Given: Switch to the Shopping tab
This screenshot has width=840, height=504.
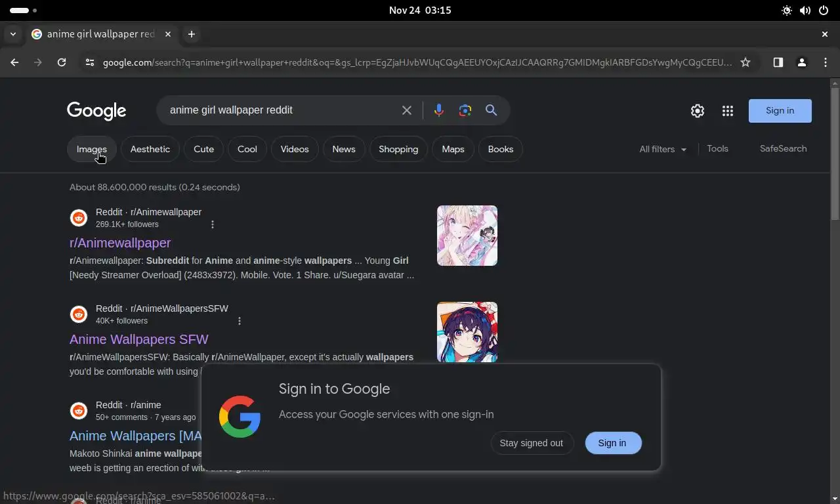Looking at the screenshot, I should [x=398, y=149].
